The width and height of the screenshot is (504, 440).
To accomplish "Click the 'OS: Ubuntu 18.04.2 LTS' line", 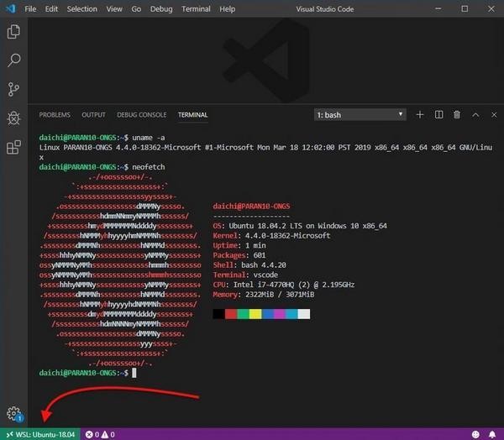I will click(300, 226).
